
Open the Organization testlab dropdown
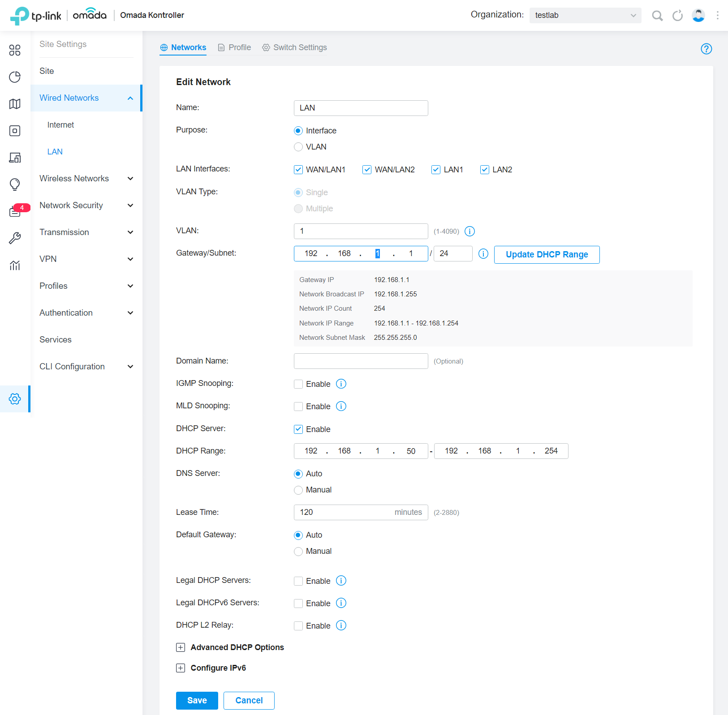point(585,15)
